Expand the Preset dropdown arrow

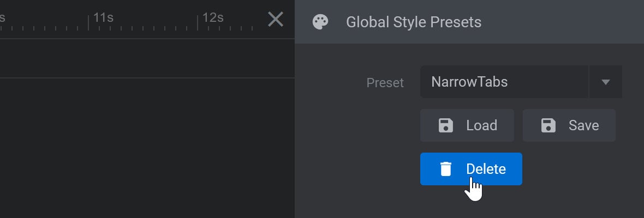tap(605, 82)
